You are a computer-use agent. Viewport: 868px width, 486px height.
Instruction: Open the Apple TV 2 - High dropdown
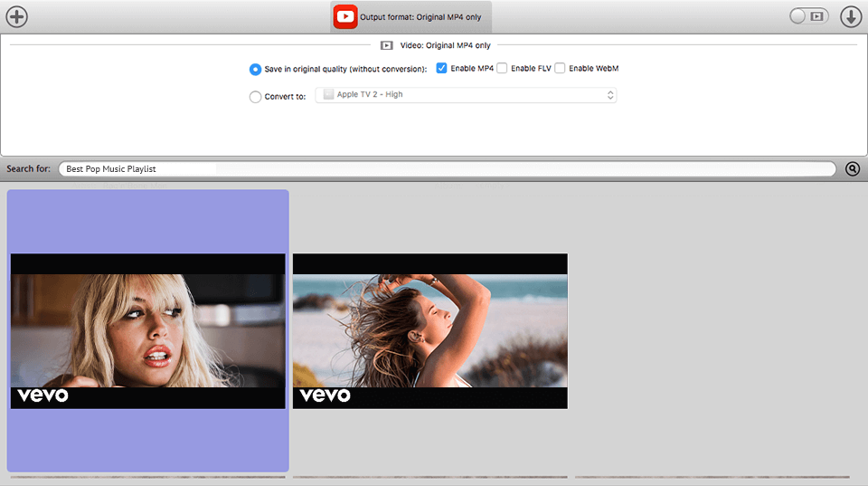coord(467,95)
